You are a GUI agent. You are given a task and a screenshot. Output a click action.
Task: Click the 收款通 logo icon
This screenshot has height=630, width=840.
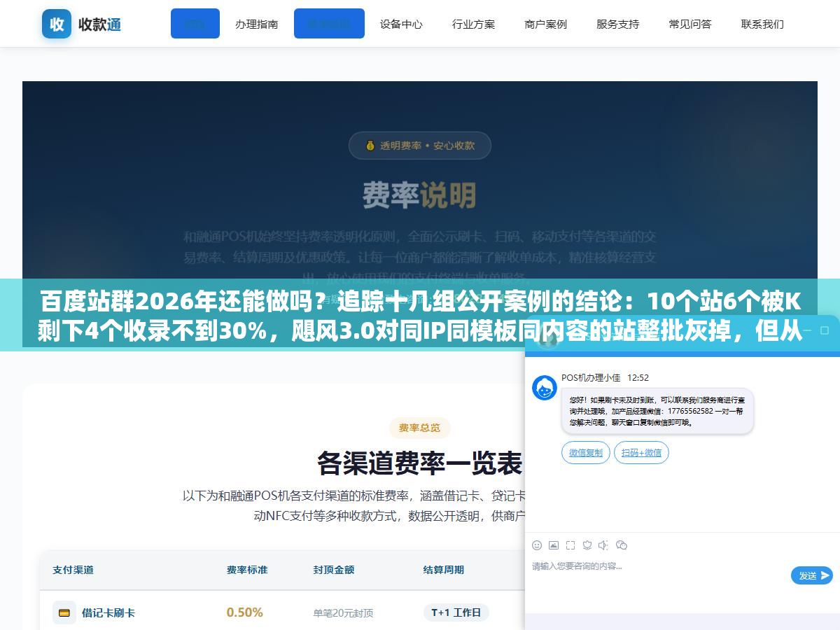point(57,24)
